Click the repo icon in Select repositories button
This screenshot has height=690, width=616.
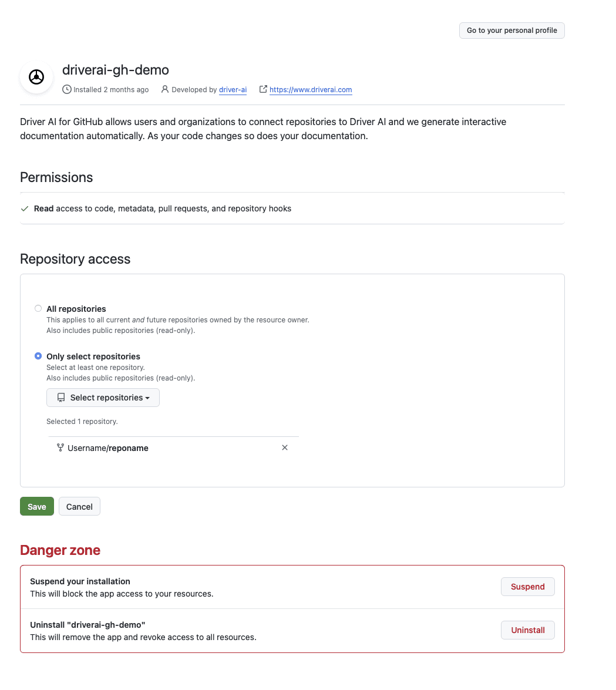(x=61, y=398)
